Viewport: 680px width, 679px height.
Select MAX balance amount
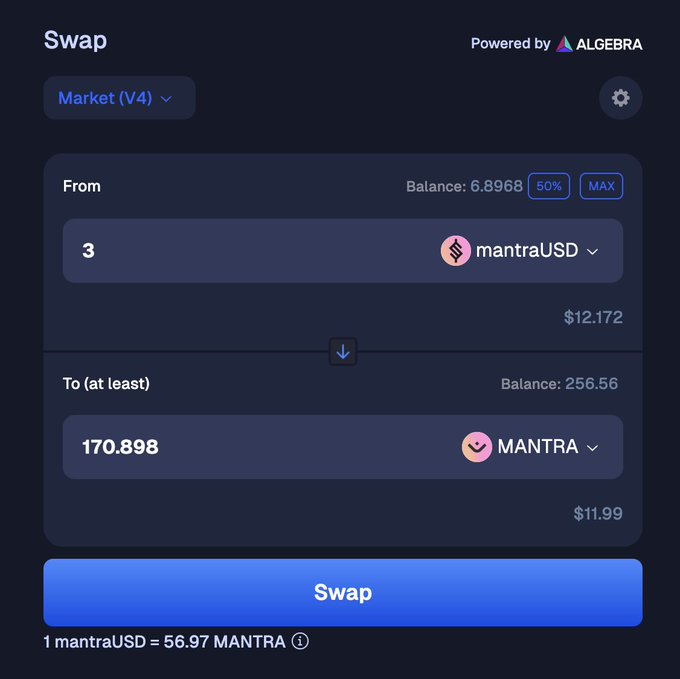click(x=601, y=186)
